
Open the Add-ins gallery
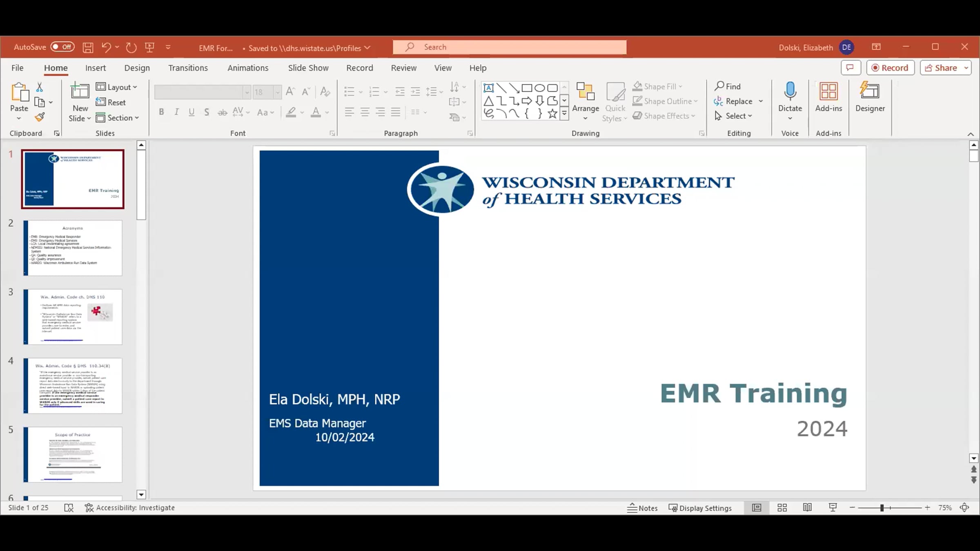pyautogui.click(x=829, y=97)
